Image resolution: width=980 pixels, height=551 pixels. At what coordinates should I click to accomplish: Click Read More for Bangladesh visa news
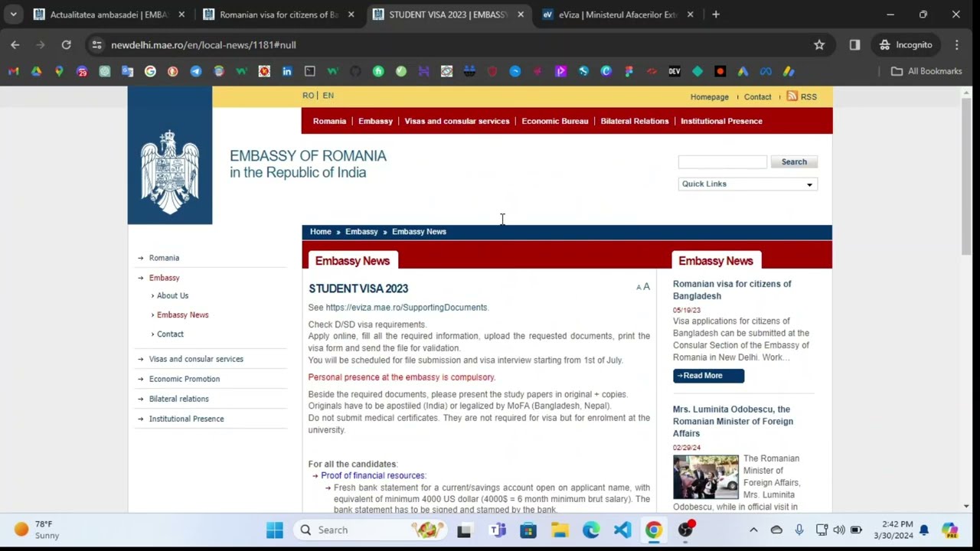(x=708, y=376)
